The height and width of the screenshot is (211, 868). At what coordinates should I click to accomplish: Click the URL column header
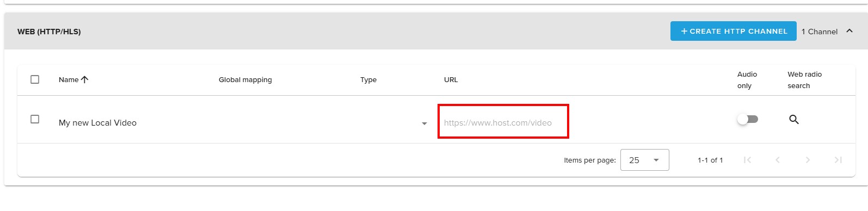pos(451,79)
